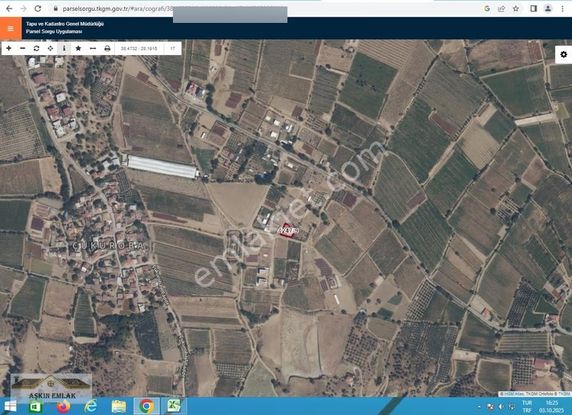Open the orange hamburger menu

[x=11, y=28]
